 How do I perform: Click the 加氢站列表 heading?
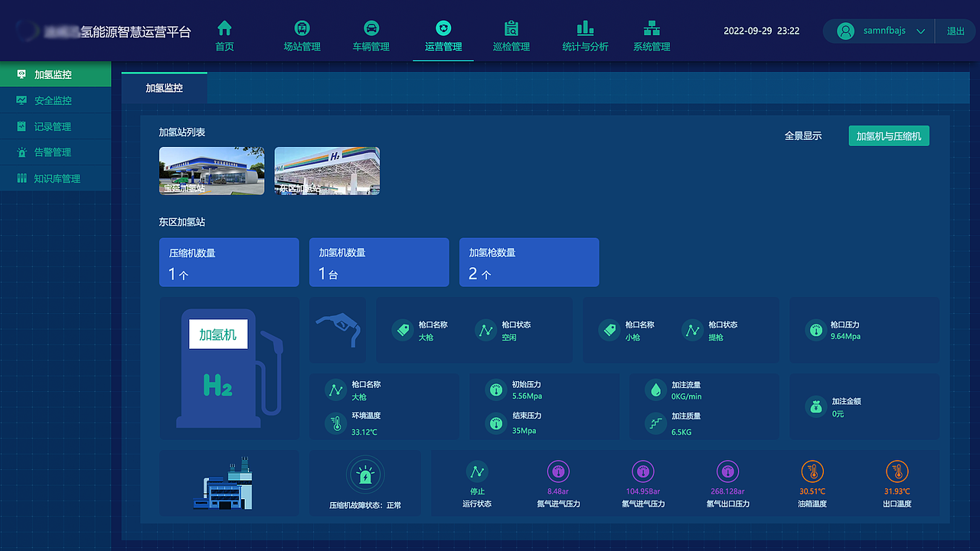(x=182, y=132)
